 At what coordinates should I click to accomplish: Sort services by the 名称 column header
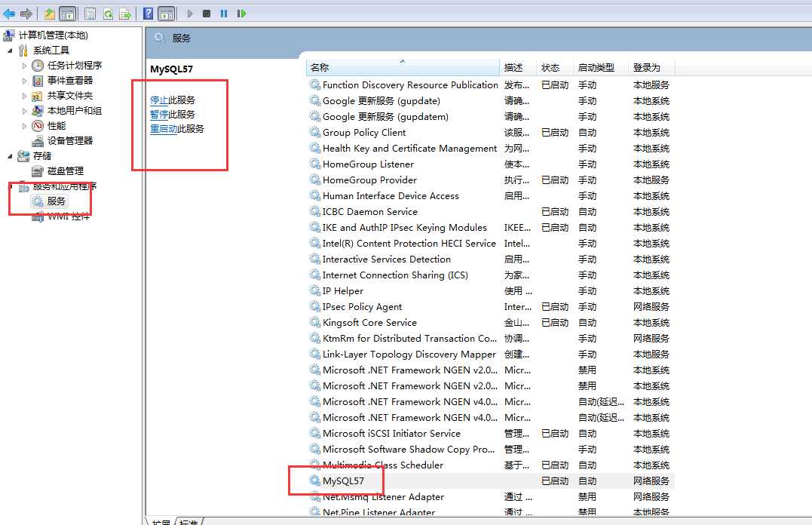click(x=403, y=67)
